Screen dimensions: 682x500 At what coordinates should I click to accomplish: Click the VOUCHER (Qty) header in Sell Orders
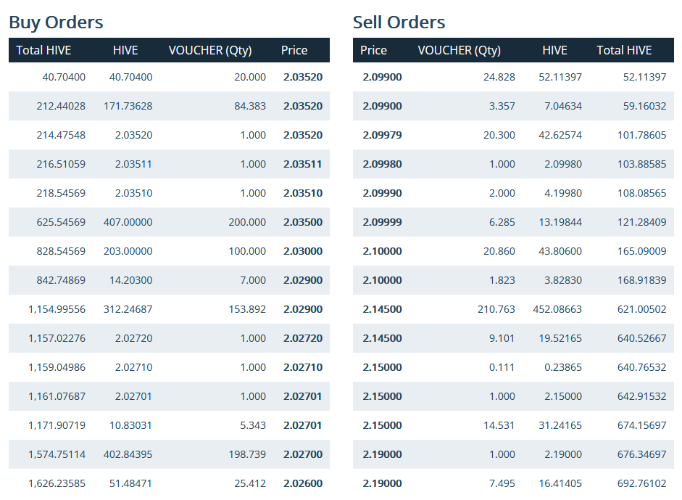pyautogui.click(x=459, y=50)
